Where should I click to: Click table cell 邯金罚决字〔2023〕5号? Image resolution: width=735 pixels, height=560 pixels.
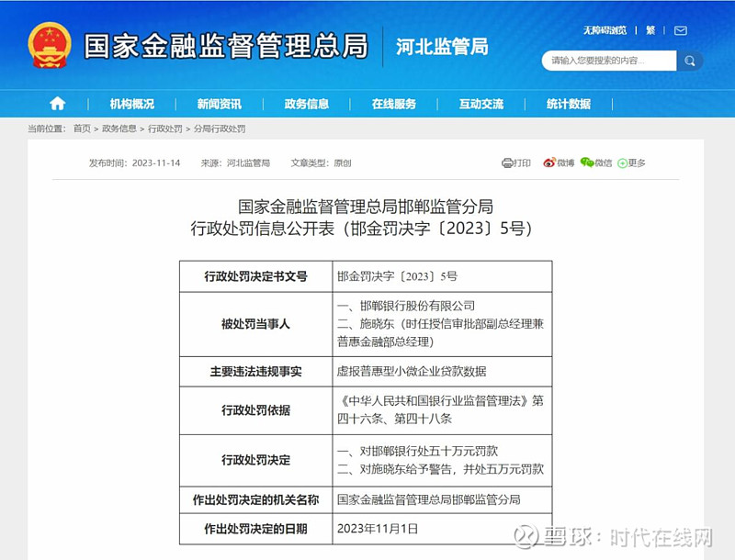(443, 276)
